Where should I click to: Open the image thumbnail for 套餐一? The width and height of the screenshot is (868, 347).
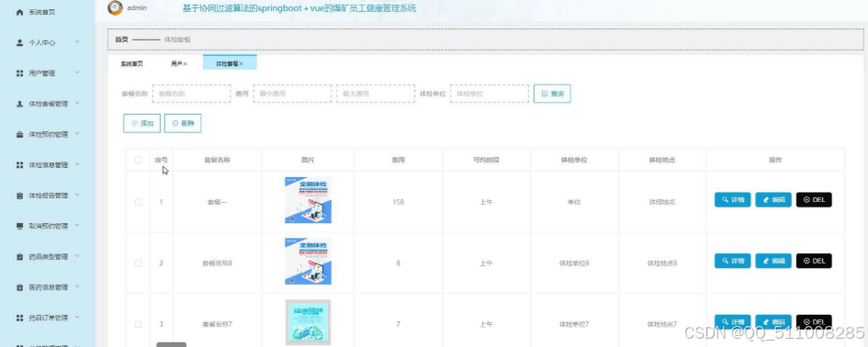308,200
